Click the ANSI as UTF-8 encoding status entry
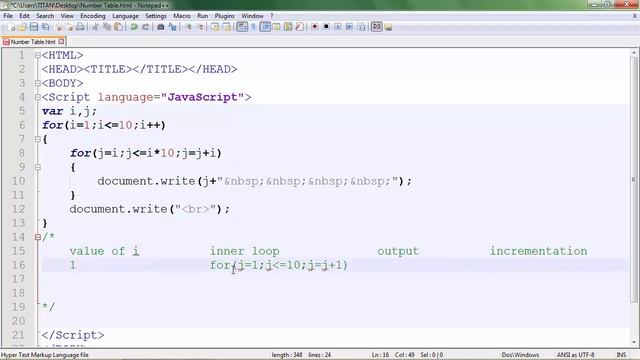Image resolution: width=640 pixels, height=360 pixels. pos(576,355)
